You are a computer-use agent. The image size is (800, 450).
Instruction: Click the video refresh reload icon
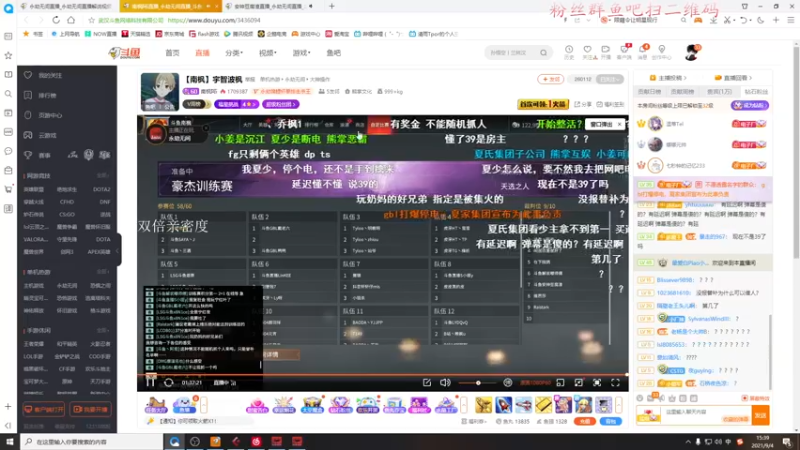click(169, 382)
